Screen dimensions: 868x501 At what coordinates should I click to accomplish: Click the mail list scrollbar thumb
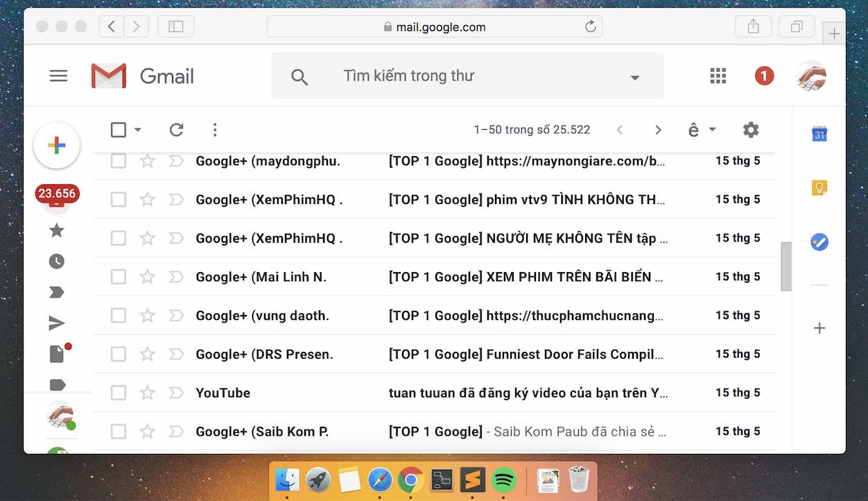(x=786, y=266)
